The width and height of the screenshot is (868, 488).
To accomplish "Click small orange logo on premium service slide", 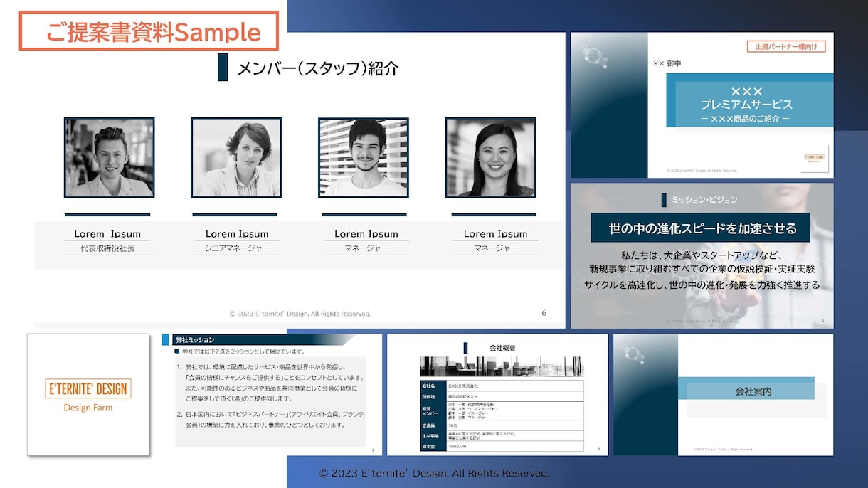I will pos(815,159).
